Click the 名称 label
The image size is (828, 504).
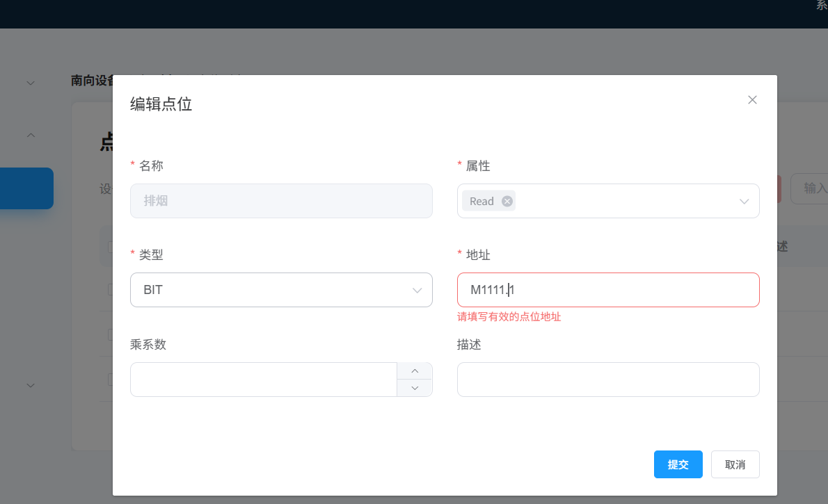151,165
